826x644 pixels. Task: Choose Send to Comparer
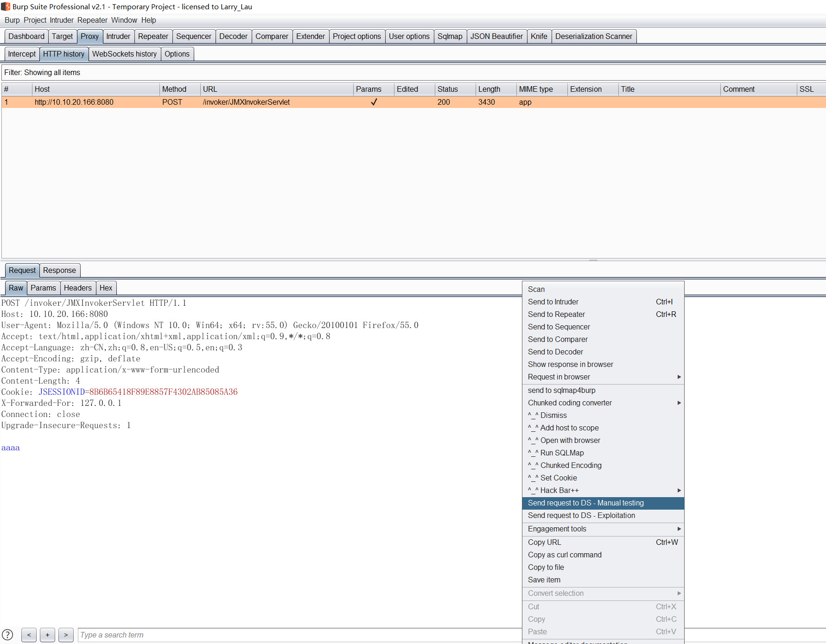point(603,339)
